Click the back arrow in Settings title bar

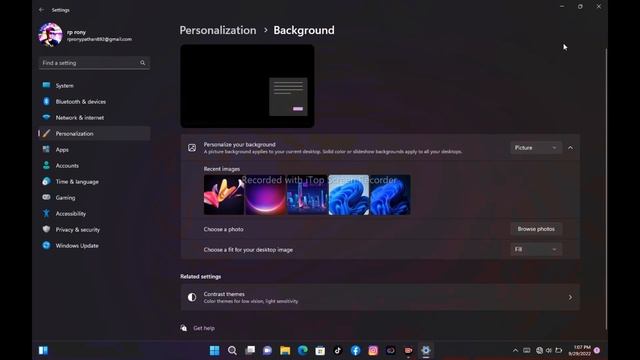click(x=41, y=10)
